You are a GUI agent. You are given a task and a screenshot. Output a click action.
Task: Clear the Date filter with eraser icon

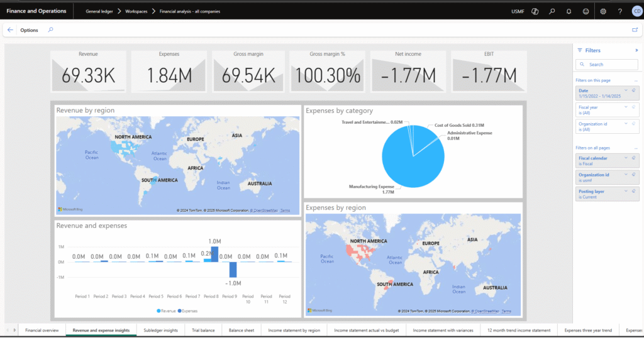[x=635, y=90]
